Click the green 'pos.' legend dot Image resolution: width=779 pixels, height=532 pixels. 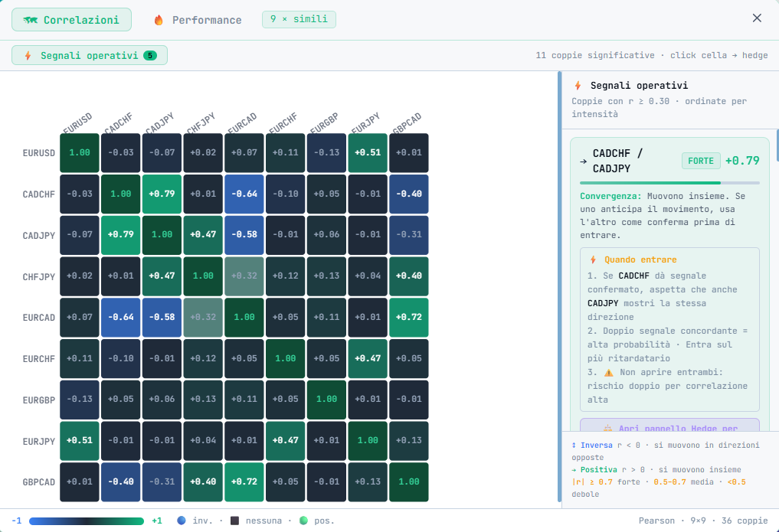[303, 521]
